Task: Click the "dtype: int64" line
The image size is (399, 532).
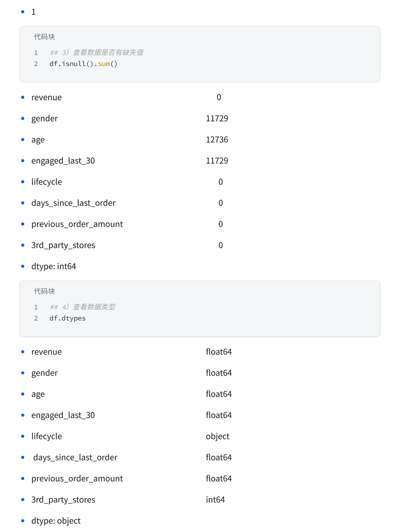Action: pos(54,266)
